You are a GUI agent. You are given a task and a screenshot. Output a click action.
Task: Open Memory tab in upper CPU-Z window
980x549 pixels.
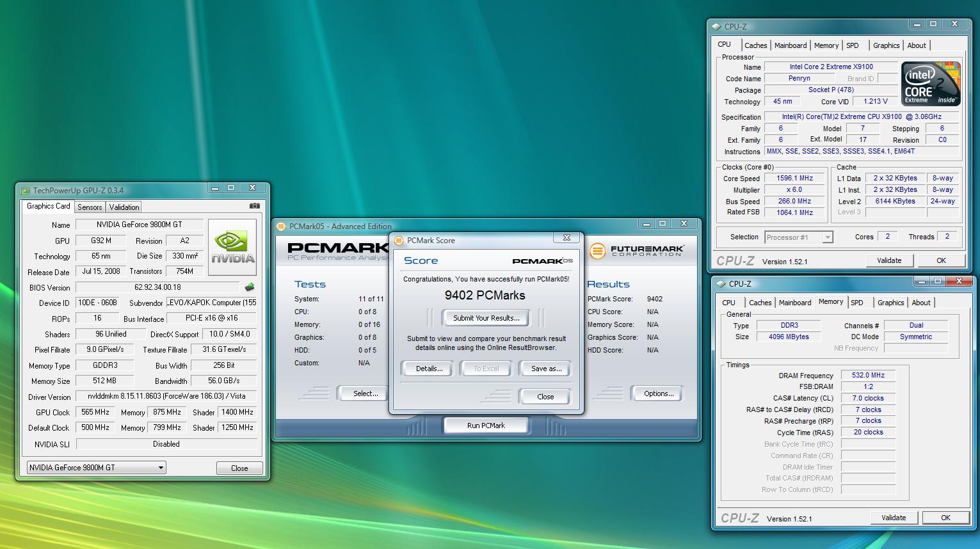(x=826, y=45)
